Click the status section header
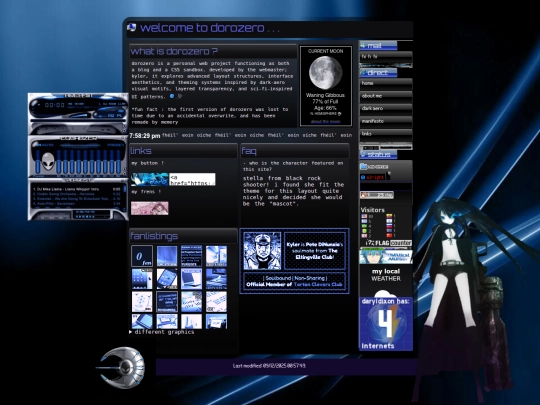 (x=378, y=155)
